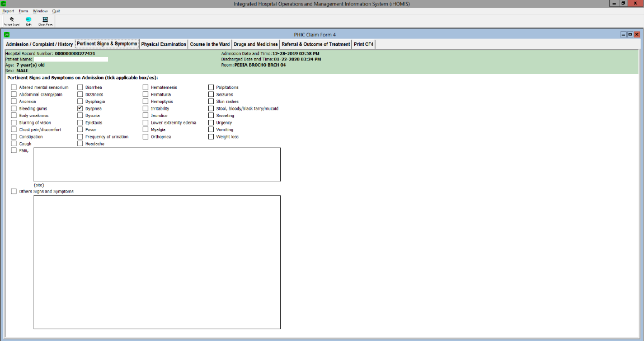
Task: Tick the Dizziness checkbox
Action: click(80, 95)
